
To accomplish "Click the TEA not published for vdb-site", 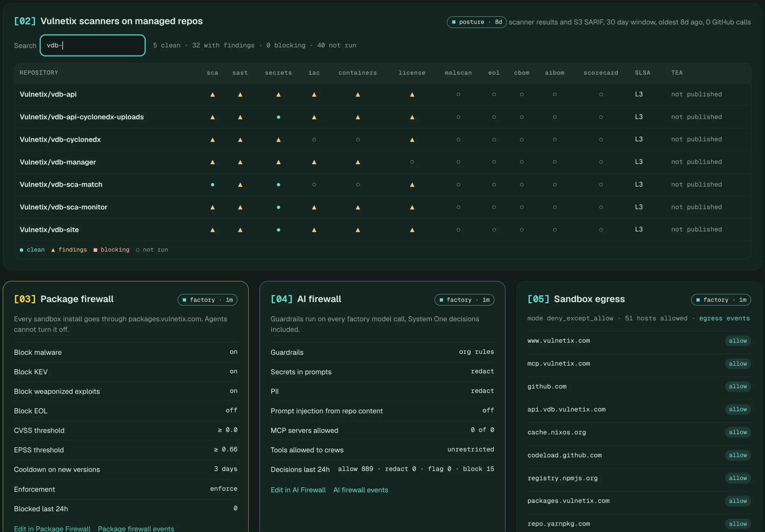I will 696,230.
